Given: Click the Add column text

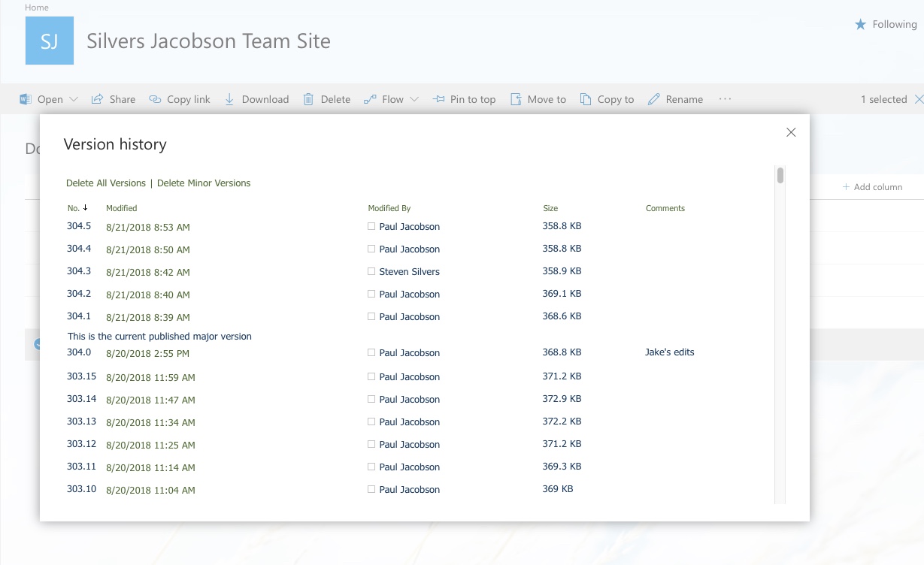Looking at the screenshot, I should pos(878,187).
